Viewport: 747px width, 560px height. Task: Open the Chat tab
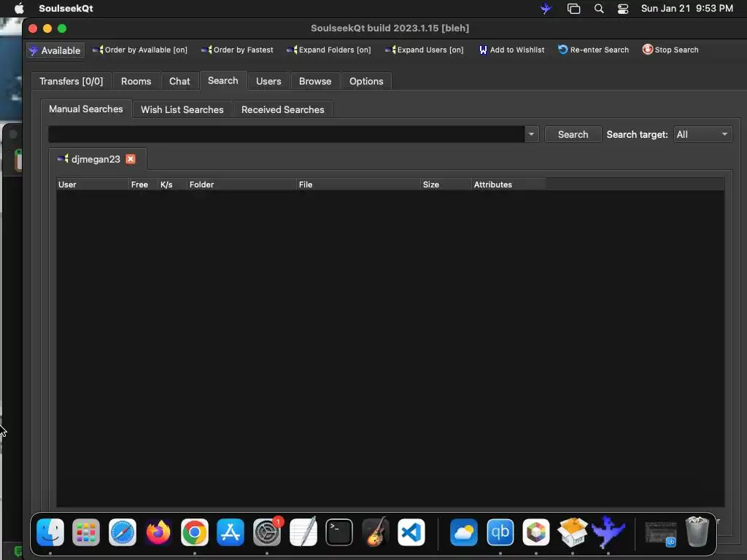pyautogui.click(x=179, y=82)
